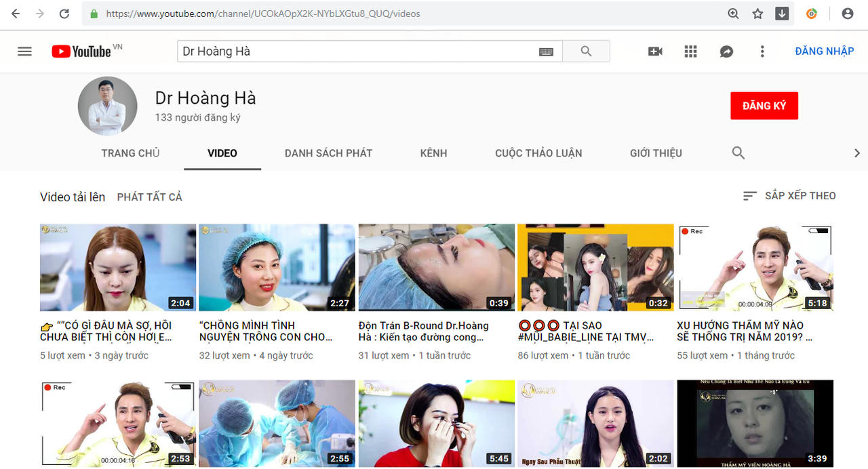Click the red ĐĂNG KÝ subscribe button
Image resolution: width=868 pixels, height=469 pixels.
click(764, 106)
